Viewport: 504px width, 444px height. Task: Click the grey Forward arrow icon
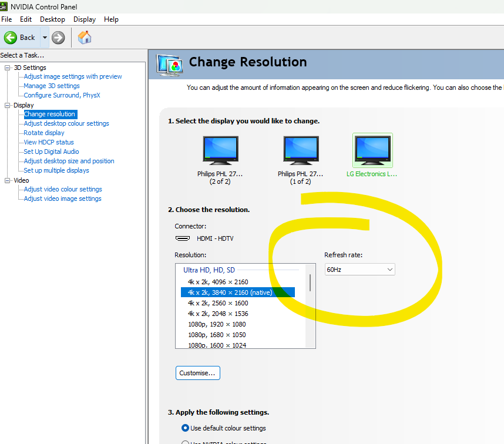(x=58, y=38)
